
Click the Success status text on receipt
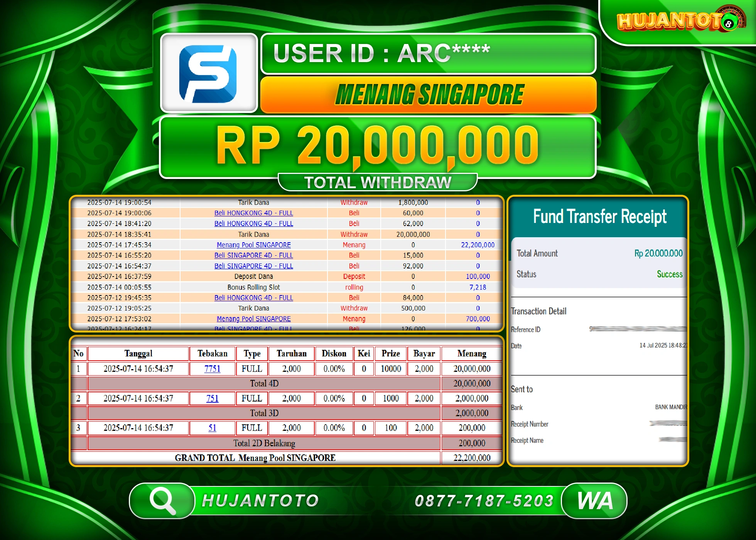point(670,274)
